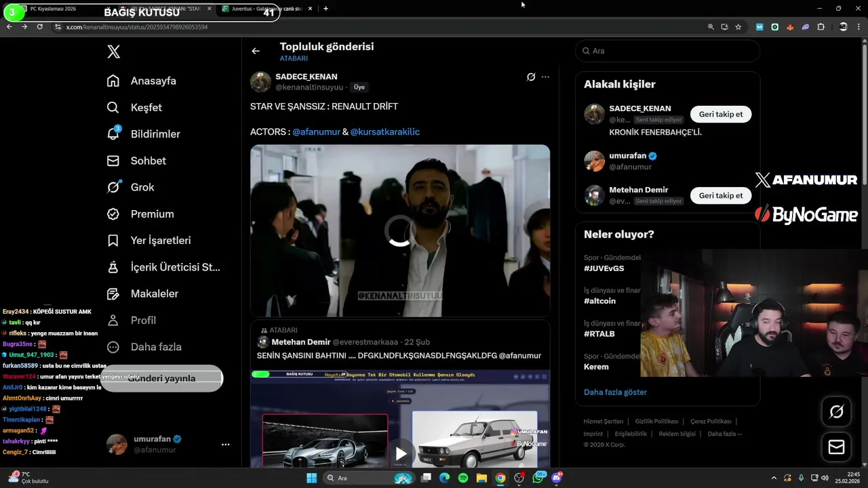Image resolution: width=868 pixels, height=488 pixels.
Task: Open umurafan account switcher dots
Action: tap(225, 445)
